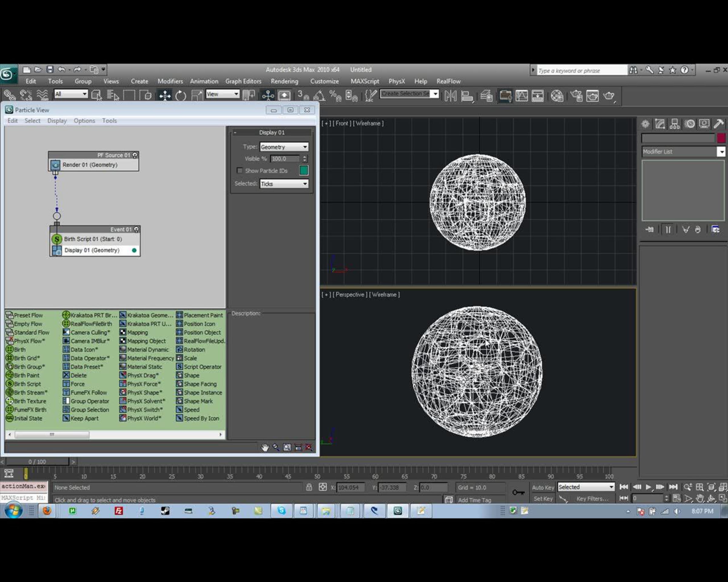Click the time slider 0 / 100
728x582 pixels.
(37, 461)
